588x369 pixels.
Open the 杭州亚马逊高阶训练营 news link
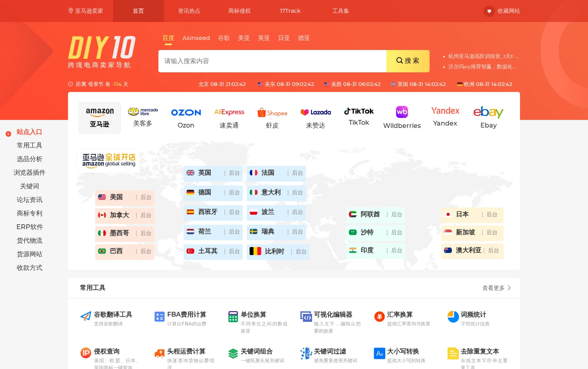point(483,56)
